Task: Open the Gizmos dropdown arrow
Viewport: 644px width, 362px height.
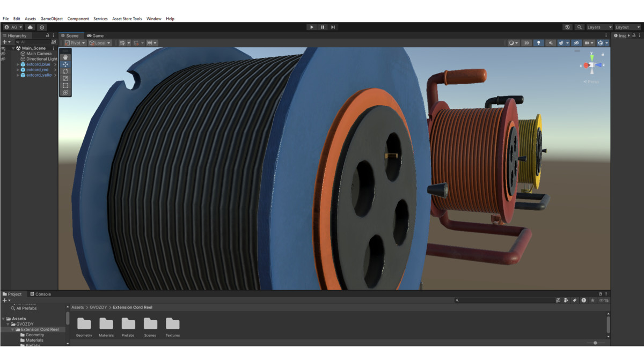Action: click(x=607, y=43)
